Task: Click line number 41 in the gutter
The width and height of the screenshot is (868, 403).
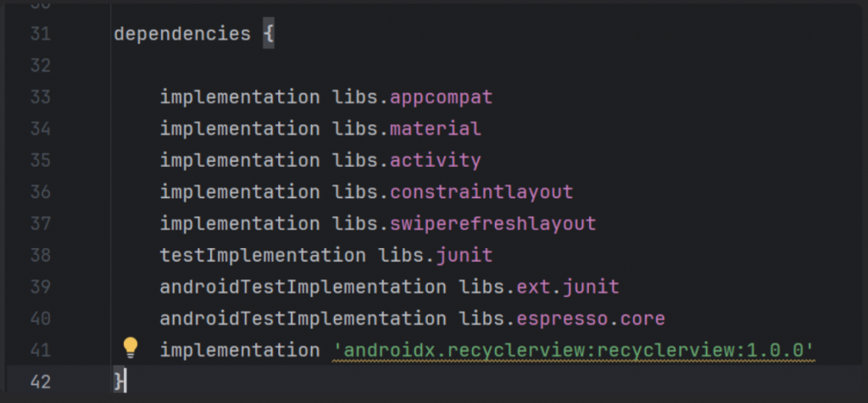Action: tap(41, 350)
